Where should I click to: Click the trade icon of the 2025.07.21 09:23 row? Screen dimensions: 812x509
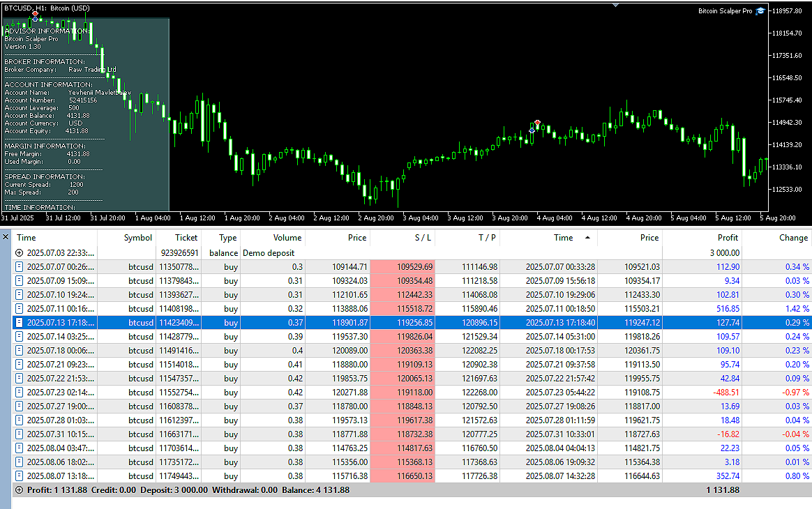tap(19, 365)
